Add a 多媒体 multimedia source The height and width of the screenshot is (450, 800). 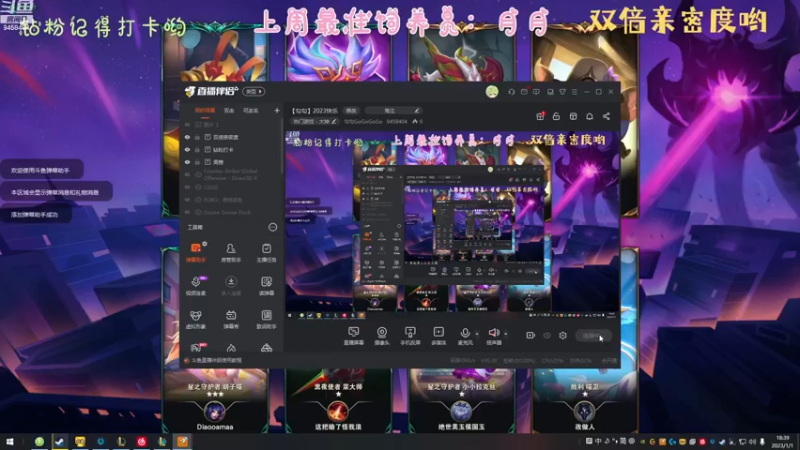[x=438, y=336]
